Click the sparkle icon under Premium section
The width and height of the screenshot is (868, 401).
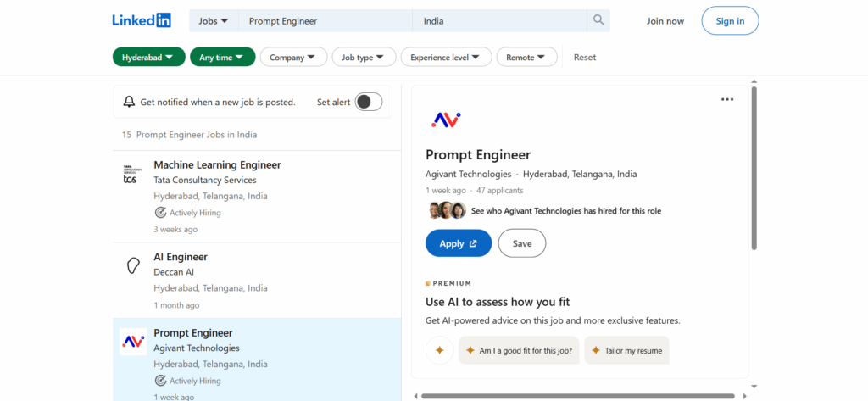pyautogui.click(x=439, y=350)
